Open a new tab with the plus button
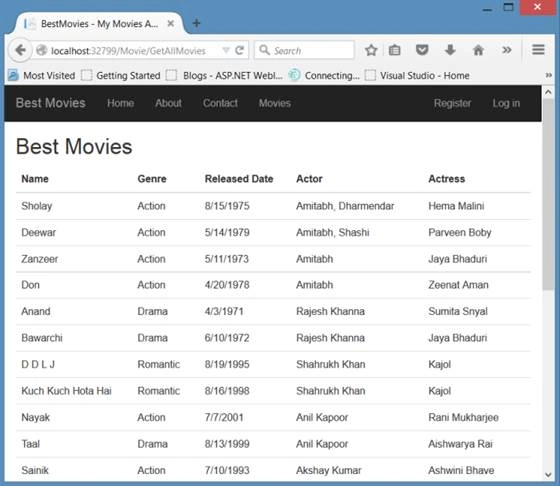 point(196,24)
